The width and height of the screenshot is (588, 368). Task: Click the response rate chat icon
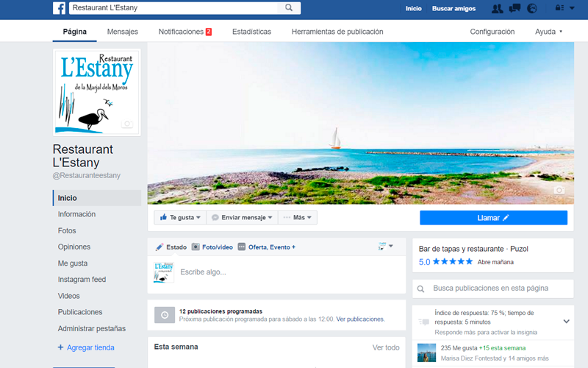(424, 322)
